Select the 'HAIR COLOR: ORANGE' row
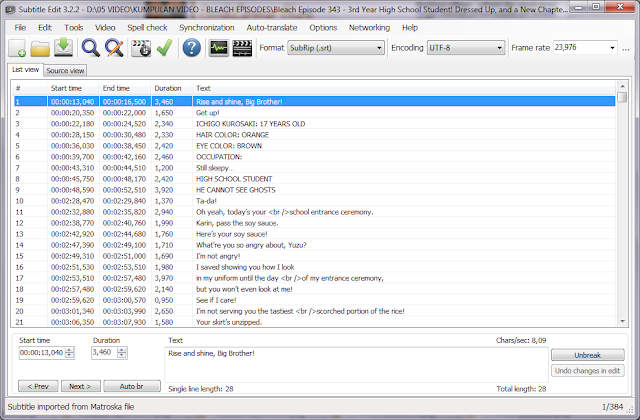Screen dimensions: 640x420 (314, 135)
